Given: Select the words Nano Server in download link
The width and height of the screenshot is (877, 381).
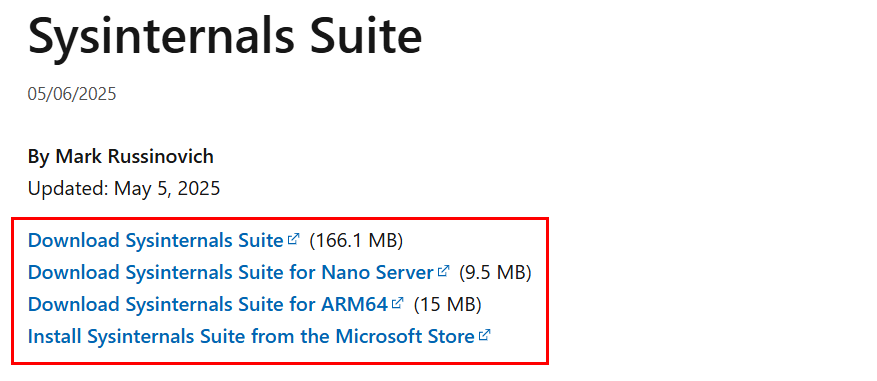Looking at the screenshot, I should point(378,273).
